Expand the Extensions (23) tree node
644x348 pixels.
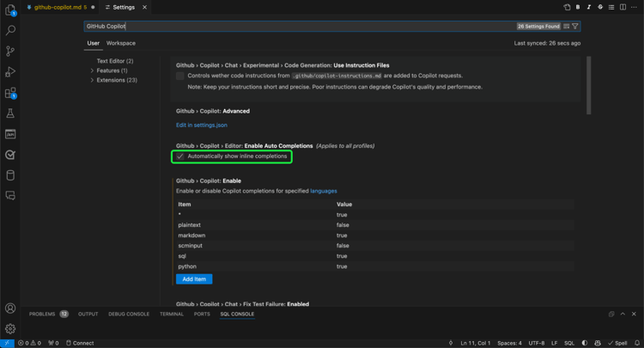(x=92, y=80)
